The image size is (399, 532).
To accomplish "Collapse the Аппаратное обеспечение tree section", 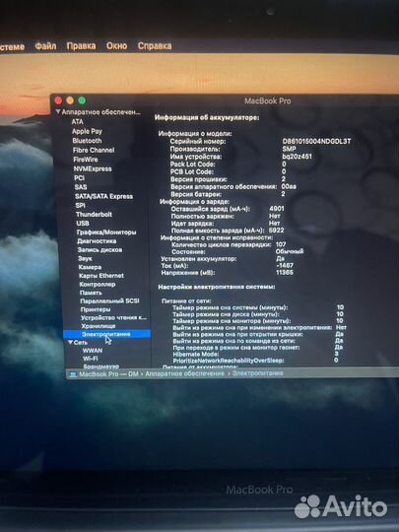I will [58, 111].
